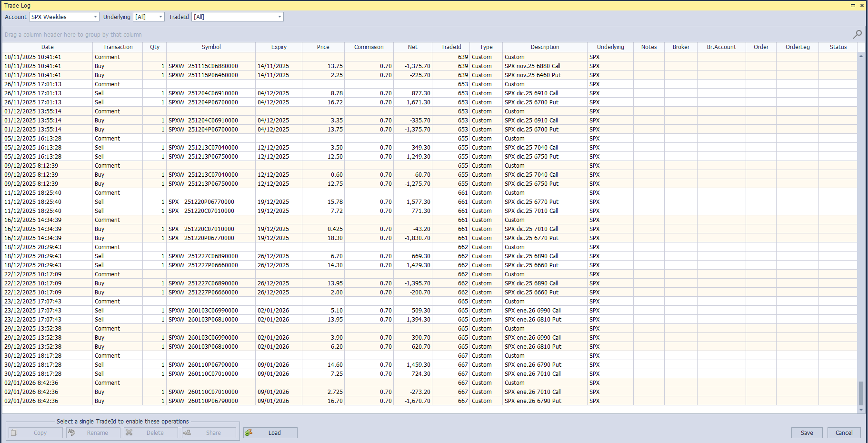The image size is (868, 443).
Task: Click the window restore icon in titlebar
Action: point(853,5)
